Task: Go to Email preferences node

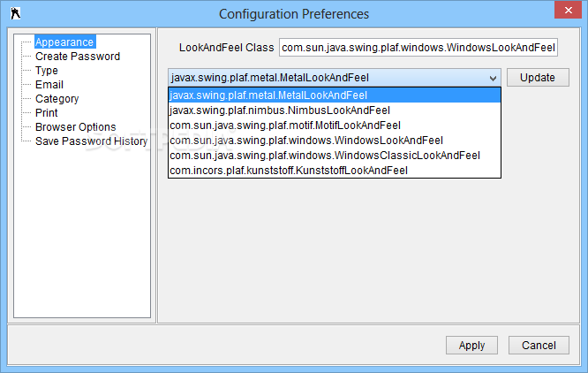Action: click(49, 85)
